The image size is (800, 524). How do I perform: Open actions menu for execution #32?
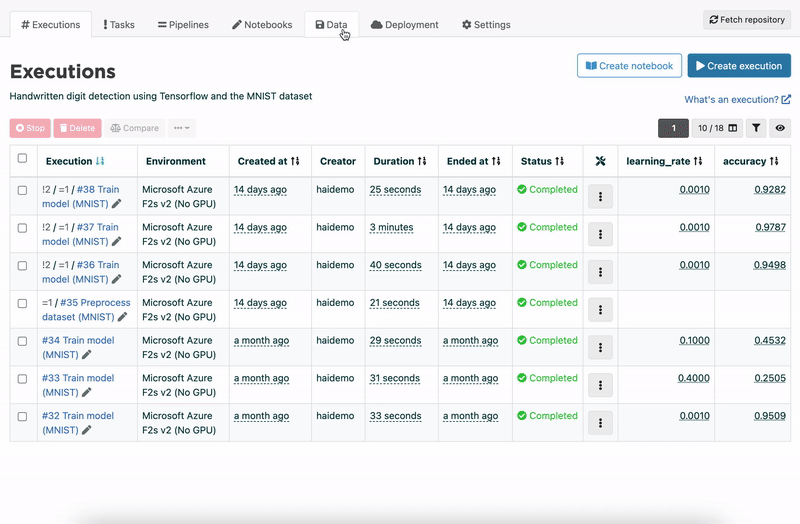[601, 423]
